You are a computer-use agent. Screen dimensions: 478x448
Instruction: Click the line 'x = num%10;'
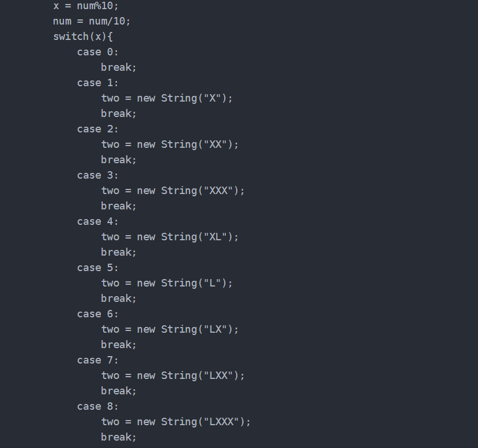(86, 6)
